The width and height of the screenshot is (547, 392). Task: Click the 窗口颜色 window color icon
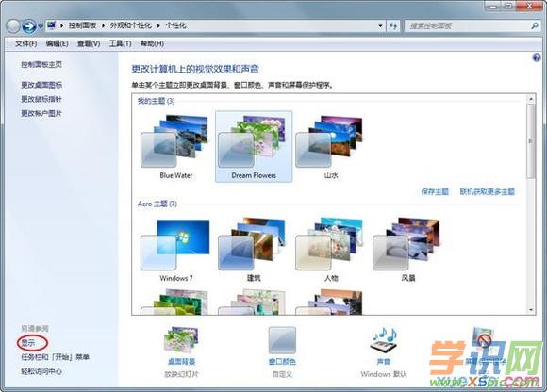pos(282,340)
